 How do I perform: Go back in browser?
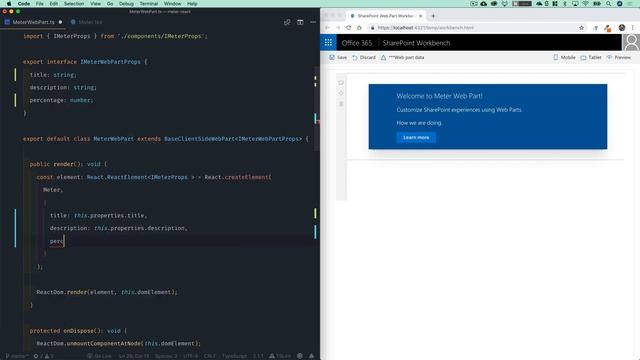pyautogui.click(x=327, y=28)
